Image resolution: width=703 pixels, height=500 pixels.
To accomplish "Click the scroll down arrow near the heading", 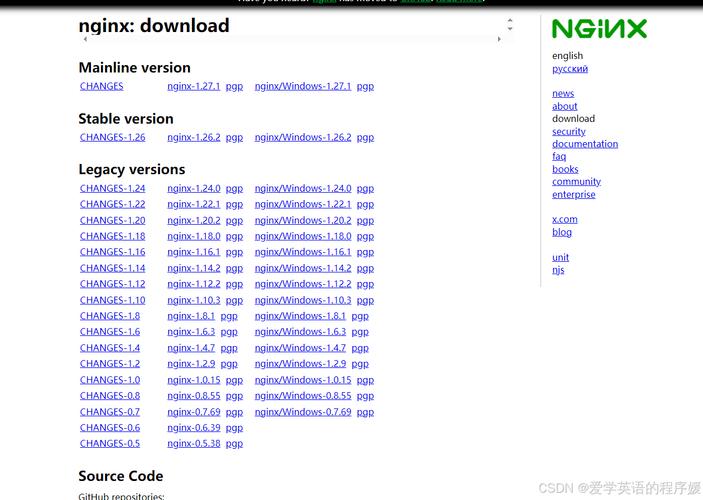I will click(510, 28).
